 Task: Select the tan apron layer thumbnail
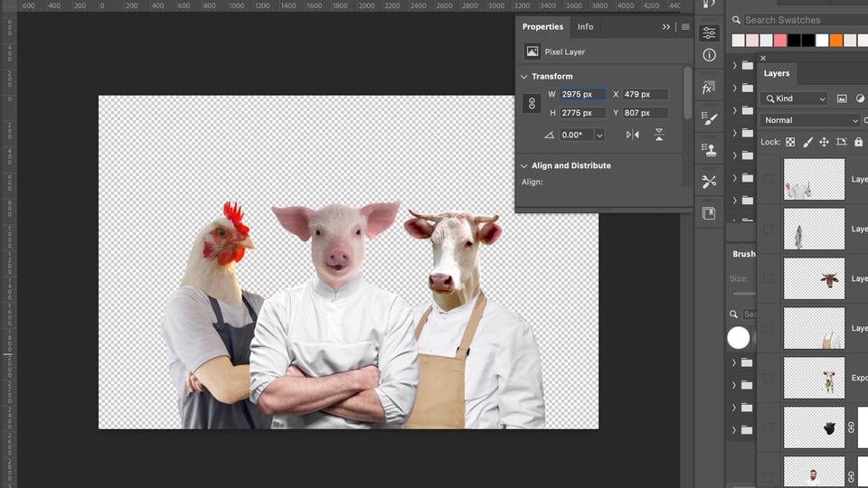(815, 328)
